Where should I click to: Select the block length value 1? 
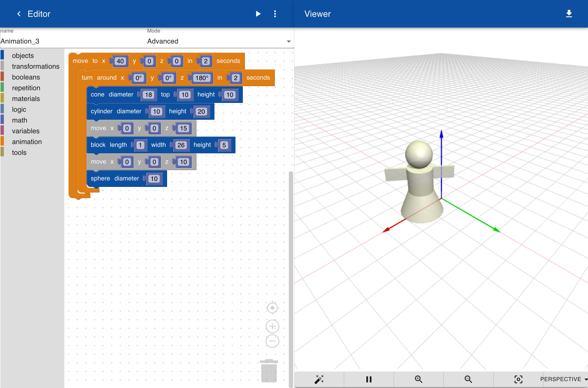click(x=140, y=145)
